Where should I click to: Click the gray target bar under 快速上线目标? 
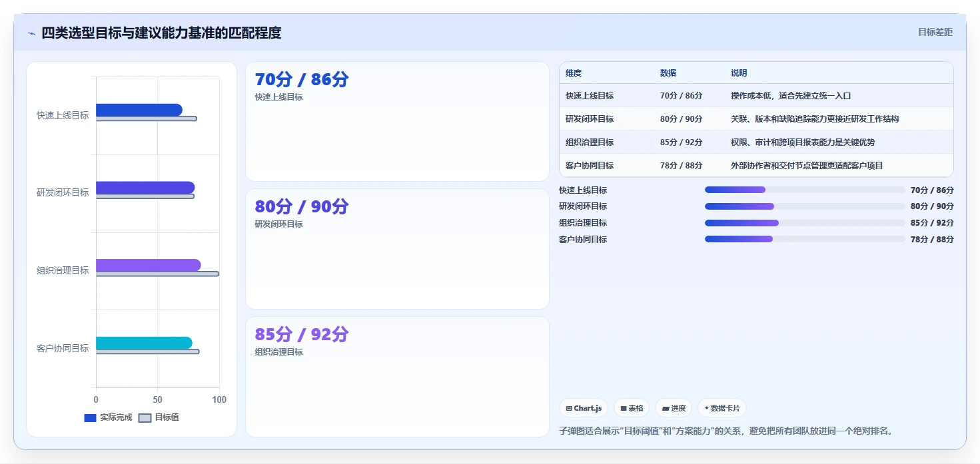coord(147,118)
